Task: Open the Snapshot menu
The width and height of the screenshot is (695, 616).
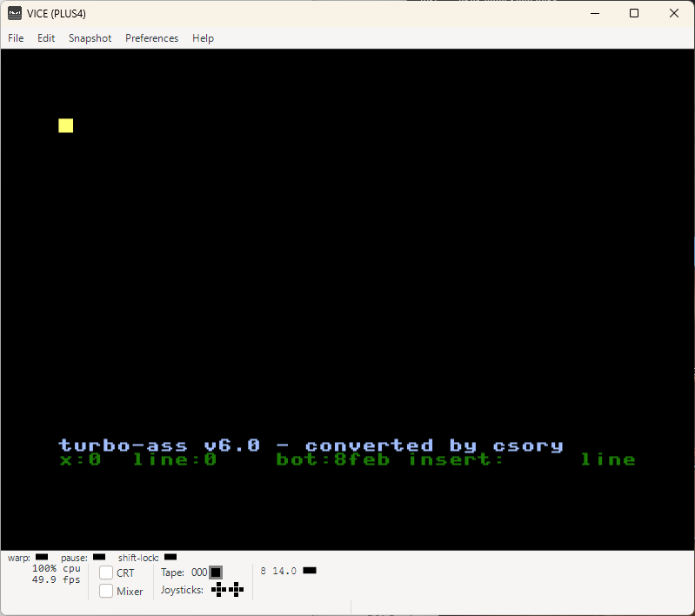Action: (90, 38)
